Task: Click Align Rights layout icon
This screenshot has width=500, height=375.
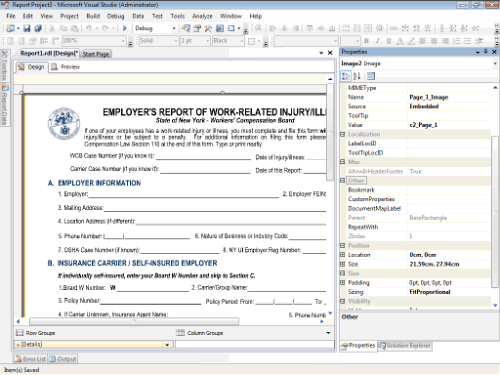Action: 295,28
